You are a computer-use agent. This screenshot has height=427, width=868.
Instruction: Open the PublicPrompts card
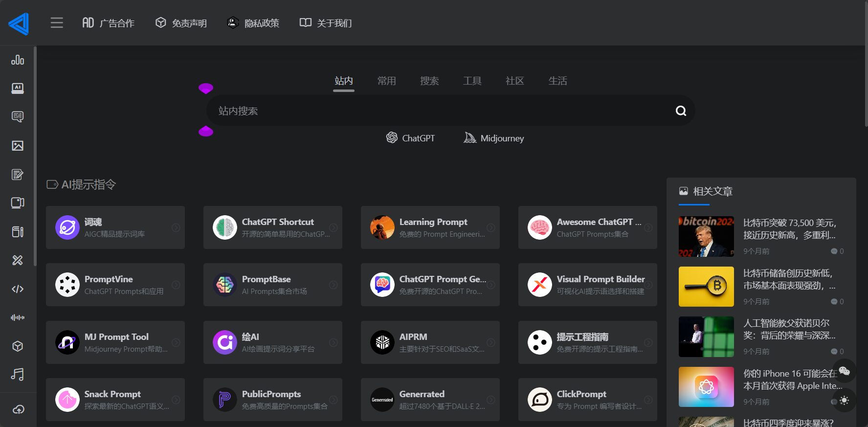(x=273, y=400)
